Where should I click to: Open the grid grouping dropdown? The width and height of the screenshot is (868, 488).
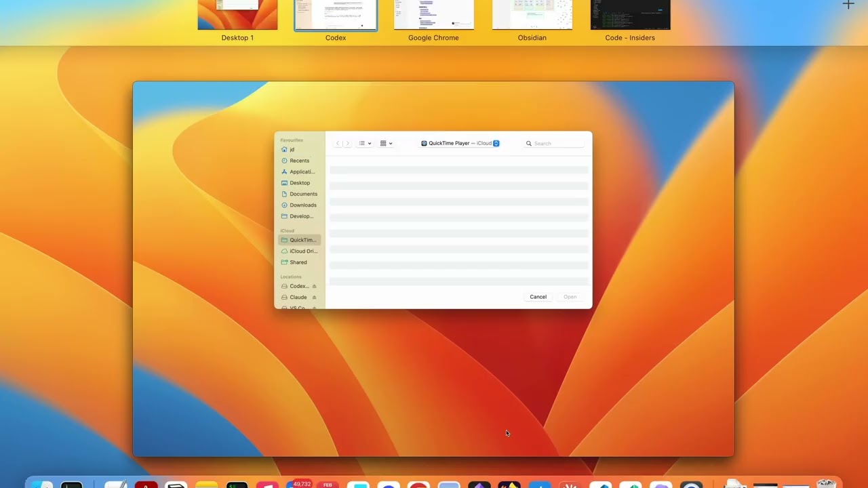pyautogui.click(x=386, y=143)
